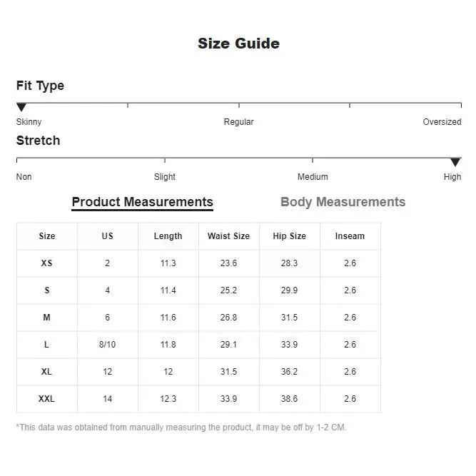The width and height of the screenshot is (476, 476).
Task: Click the Size column header
Action: click(47, 236)
